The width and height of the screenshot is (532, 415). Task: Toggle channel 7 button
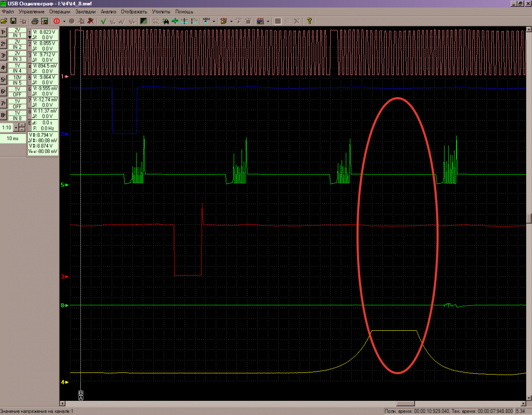(3, 104)
